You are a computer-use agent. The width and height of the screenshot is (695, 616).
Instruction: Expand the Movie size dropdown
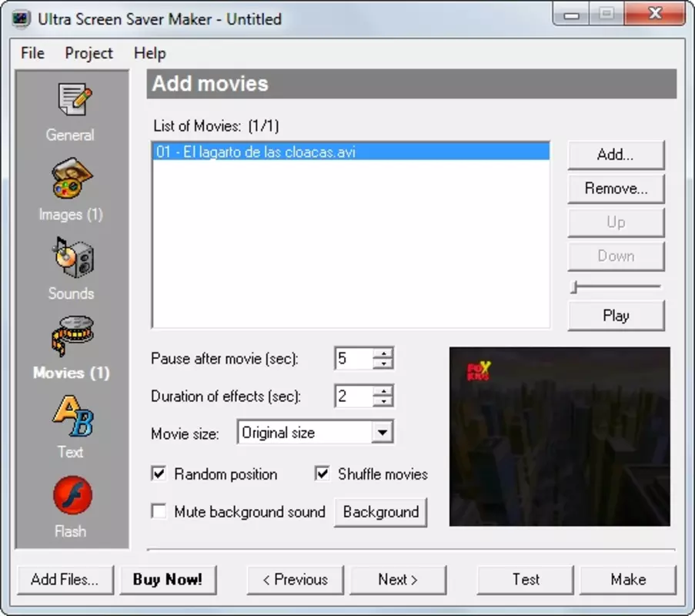click(x=382, y=432)
